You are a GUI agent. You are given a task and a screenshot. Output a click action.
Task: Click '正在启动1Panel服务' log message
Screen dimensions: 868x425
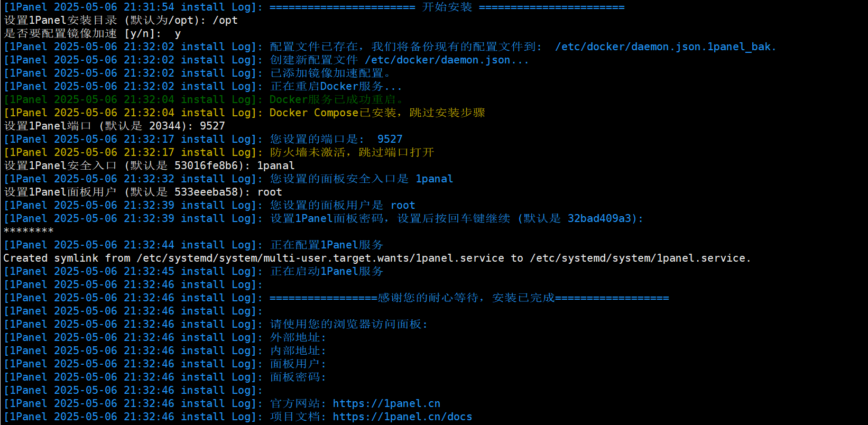tap(327, 271)
